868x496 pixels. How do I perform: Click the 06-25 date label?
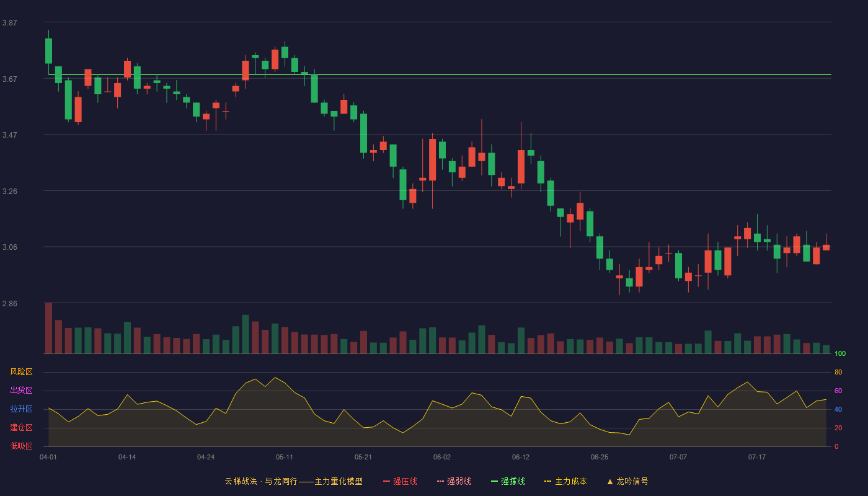[x=600, y=457]
